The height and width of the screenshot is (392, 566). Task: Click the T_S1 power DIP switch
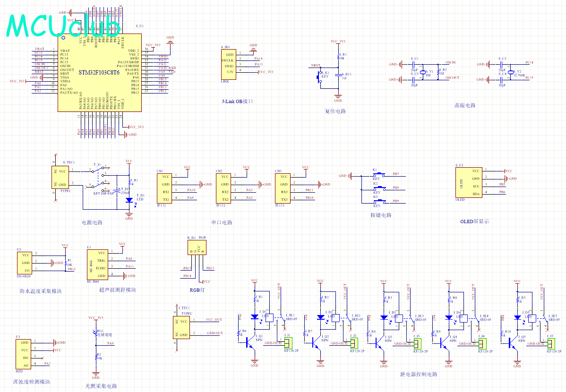point(99,179)
